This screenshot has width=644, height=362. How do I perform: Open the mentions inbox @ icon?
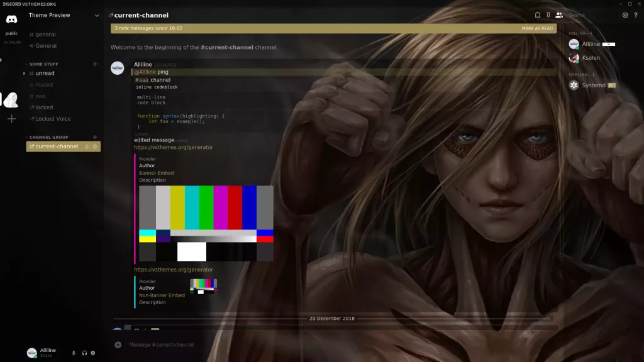[x=625, y=15]
